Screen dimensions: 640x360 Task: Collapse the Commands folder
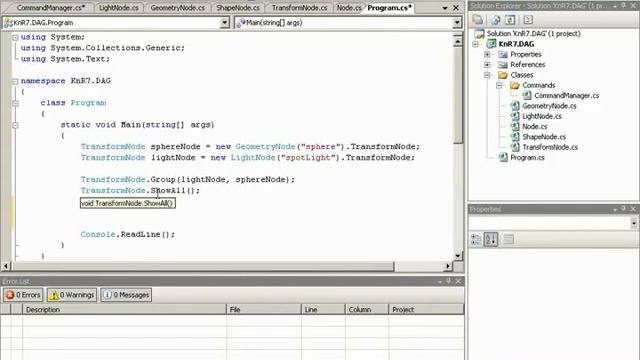pyautogui.click(x=499, y=85)
